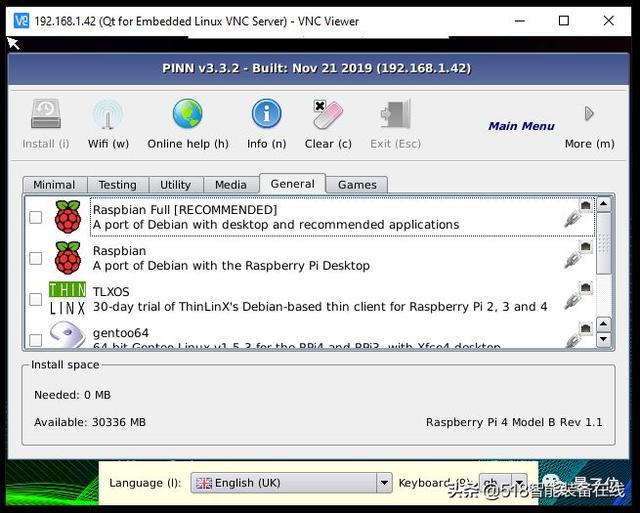Image resolution: width=640 pixels, height=513 pixels.
Task: Click the VNC Viewer title bar logo
Action: coord(21,20)
